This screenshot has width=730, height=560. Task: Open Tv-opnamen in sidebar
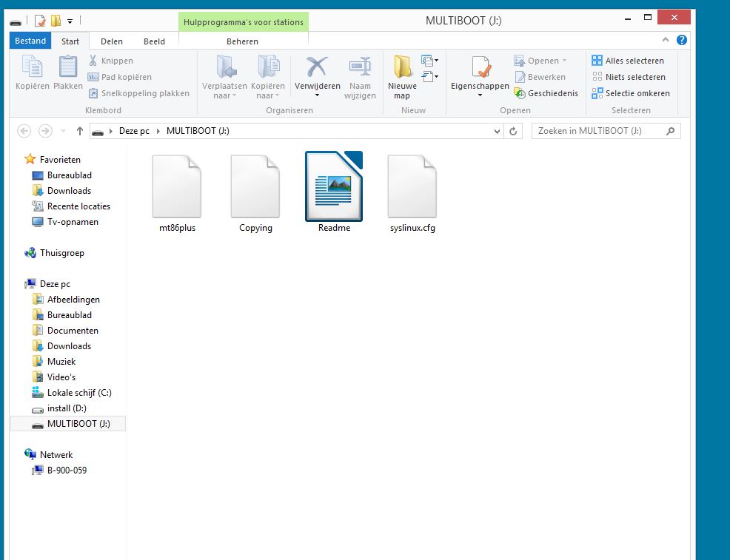tap(65, 222)
